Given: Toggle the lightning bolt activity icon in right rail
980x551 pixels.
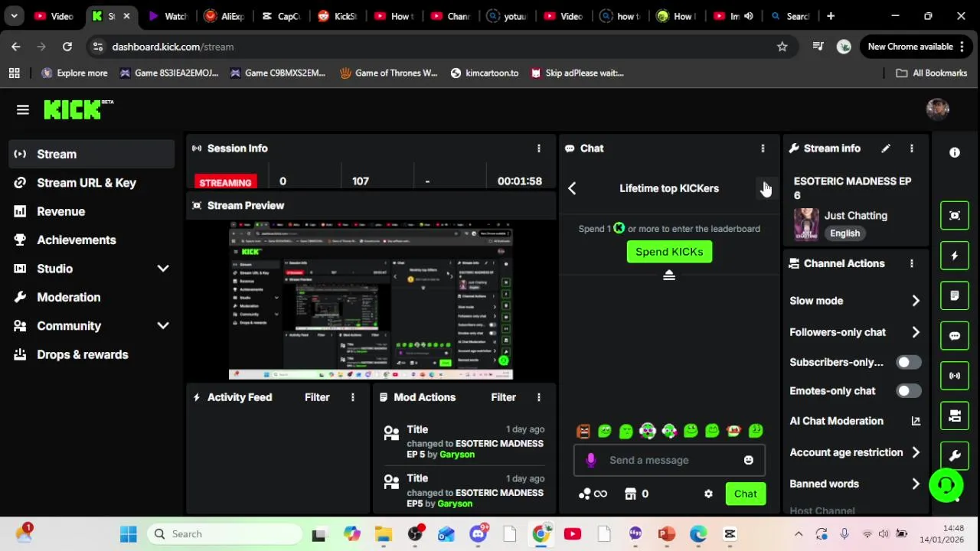Looking at the screenshot, I should point(955,256).
